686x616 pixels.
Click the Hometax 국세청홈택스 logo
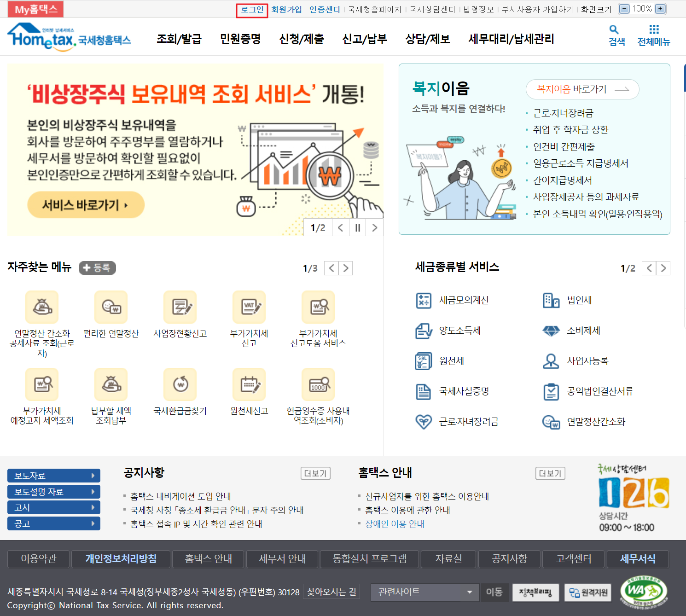69,37
